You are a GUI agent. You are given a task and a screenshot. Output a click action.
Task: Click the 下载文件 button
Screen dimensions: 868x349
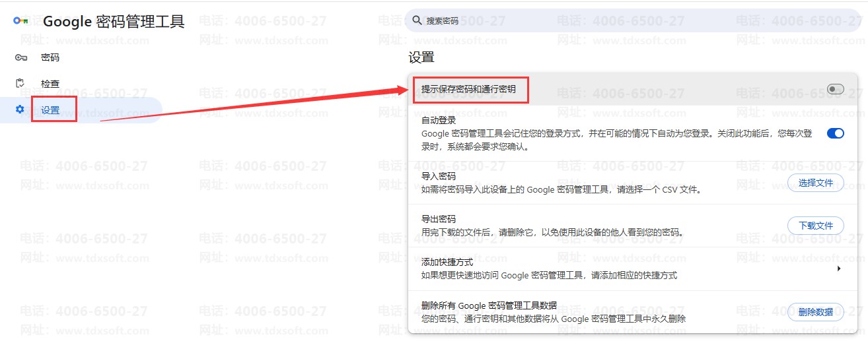816,226
